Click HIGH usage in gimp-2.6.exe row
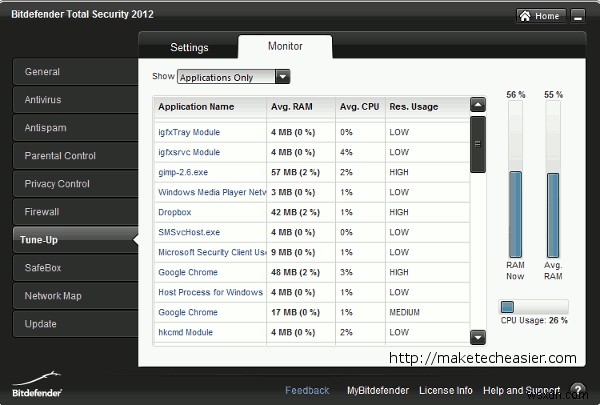This screenshot has height=405, width=600. [x=399, y=172]
